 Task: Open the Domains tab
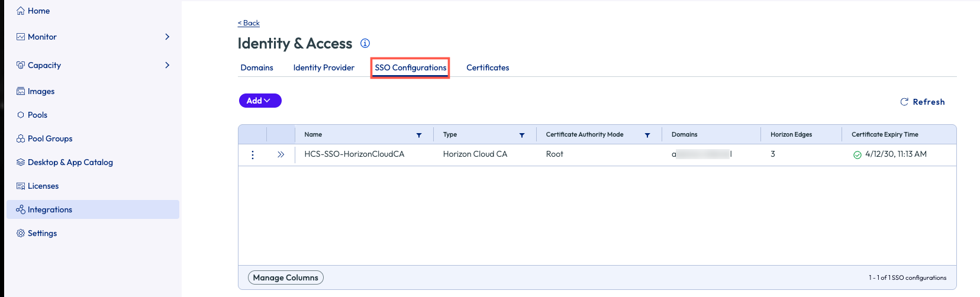pyautogui.click(x=257, y=67)
